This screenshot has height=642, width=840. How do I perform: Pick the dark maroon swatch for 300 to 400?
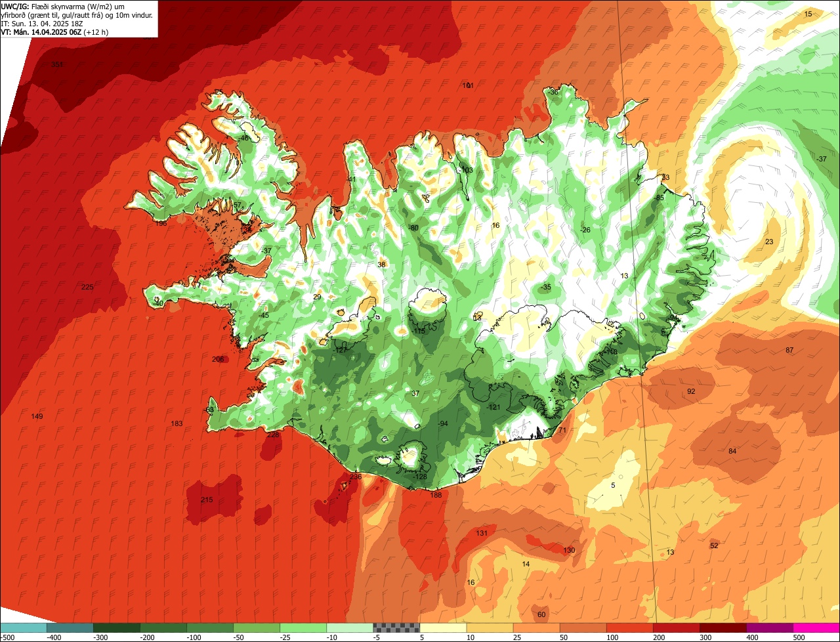(723, 628)
